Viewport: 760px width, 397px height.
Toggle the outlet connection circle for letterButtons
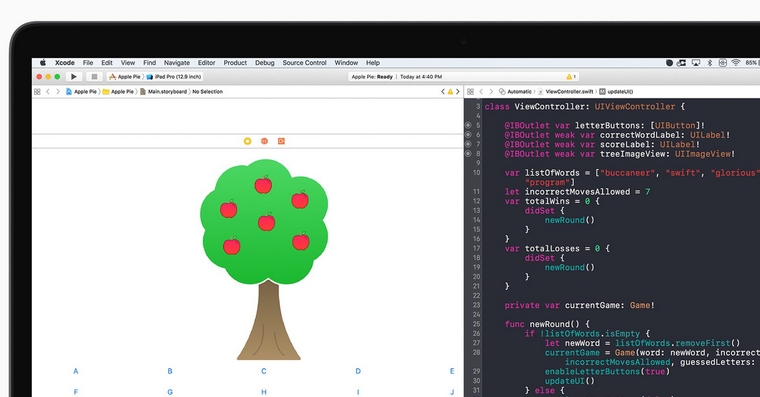[468, 125]
